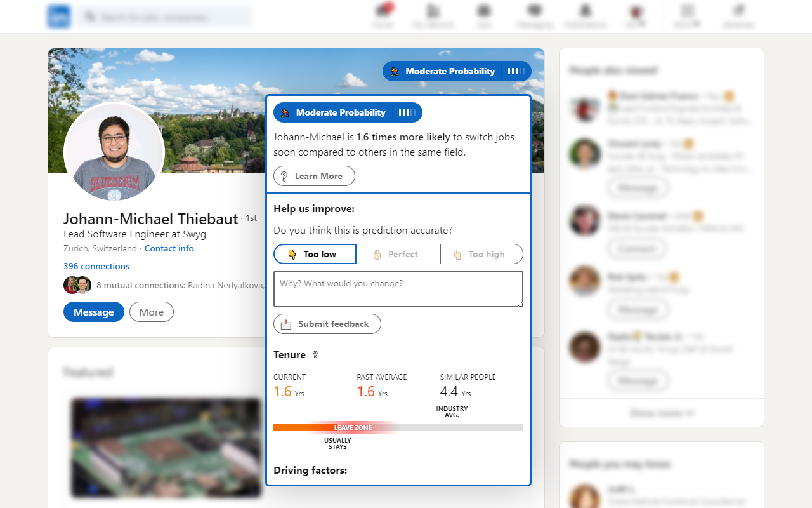
Task: Click the Moderate Probability badge on the profile banner
Action: click(x=457, y=71)
